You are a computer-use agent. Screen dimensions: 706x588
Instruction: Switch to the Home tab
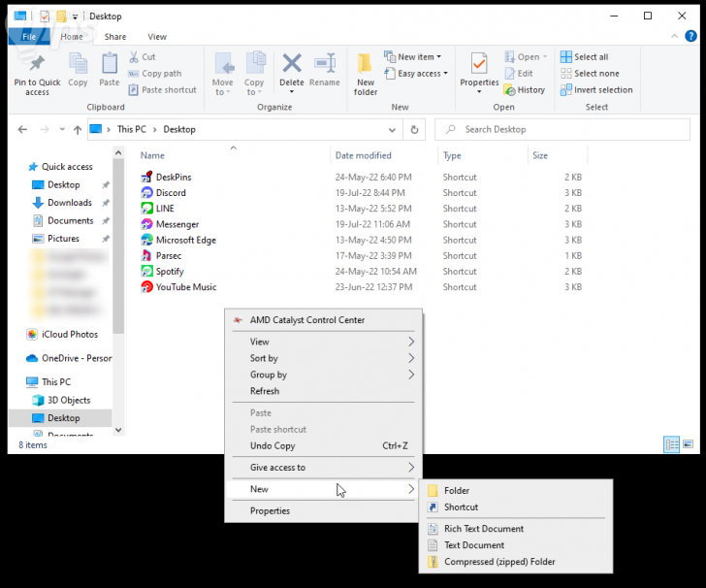tap(72, 37)
